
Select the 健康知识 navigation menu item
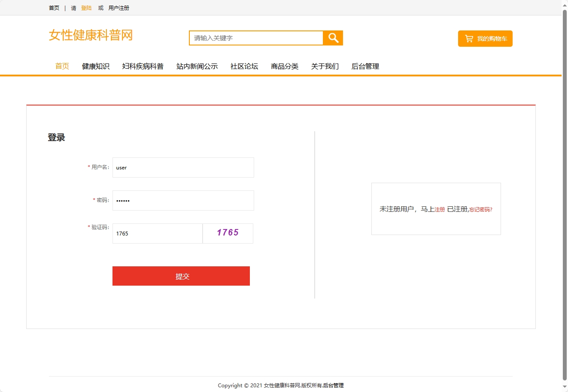pyautogui.click(x=95, y=66)
